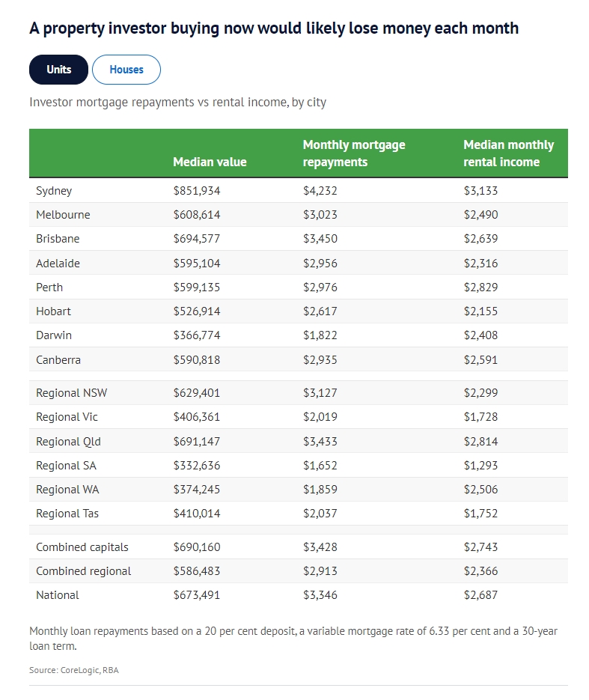Click Brisbane's mortgage repayment $3,450
The width and height of the screenshot is (589, 700).
click(320, 239)
